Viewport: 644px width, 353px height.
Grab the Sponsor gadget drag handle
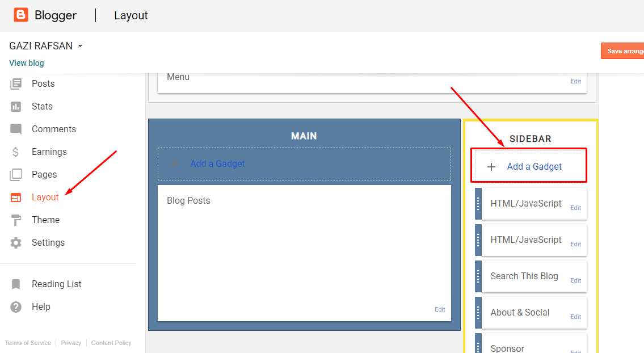(x=478, y=343)
